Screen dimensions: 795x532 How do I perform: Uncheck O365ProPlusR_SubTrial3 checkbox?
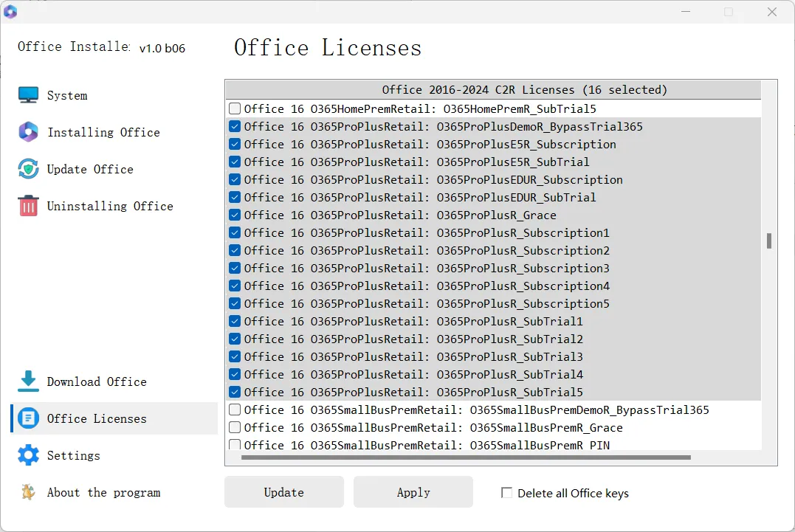[235, 356]
